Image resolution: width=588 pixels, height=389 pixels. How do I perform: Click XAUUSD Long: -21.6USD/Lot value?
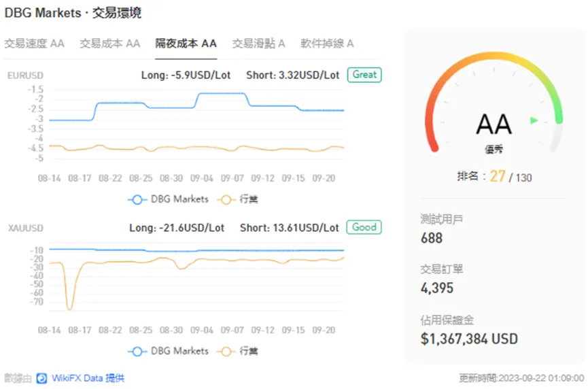[x=177, y=228]
